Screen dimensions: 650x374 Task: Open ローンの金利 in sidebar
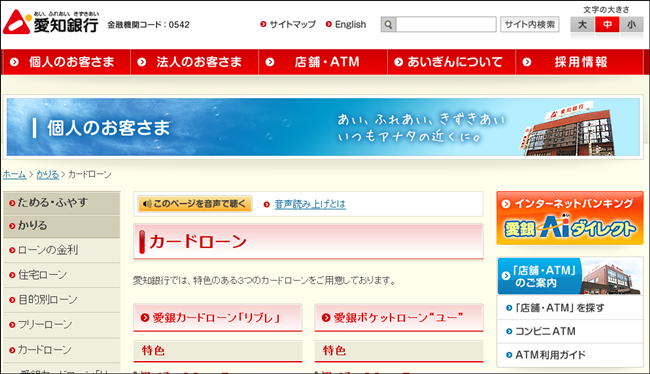click(62, 250)
